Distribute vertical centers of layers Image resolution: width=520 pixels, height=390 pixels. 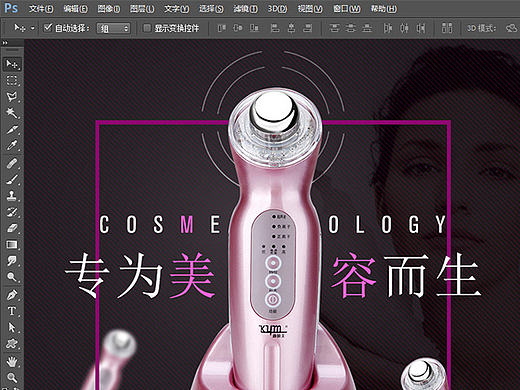[x=350, y=28]
